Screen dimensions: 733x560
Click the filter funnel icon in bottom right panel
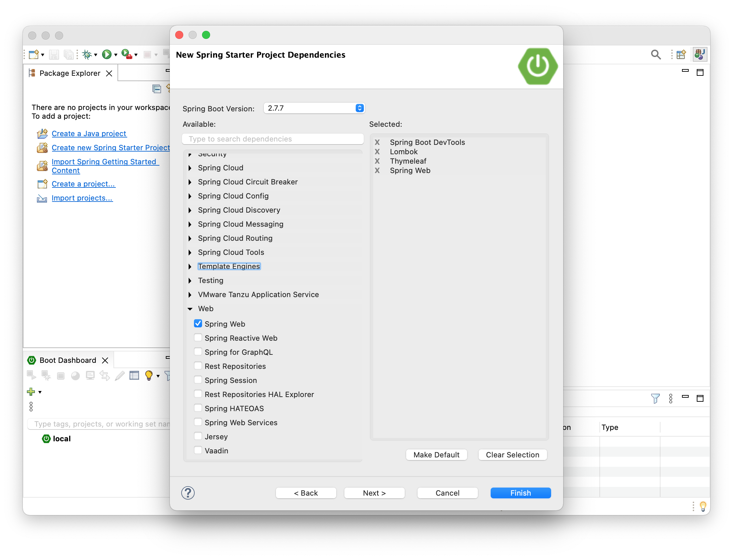(x=655, y=398)
